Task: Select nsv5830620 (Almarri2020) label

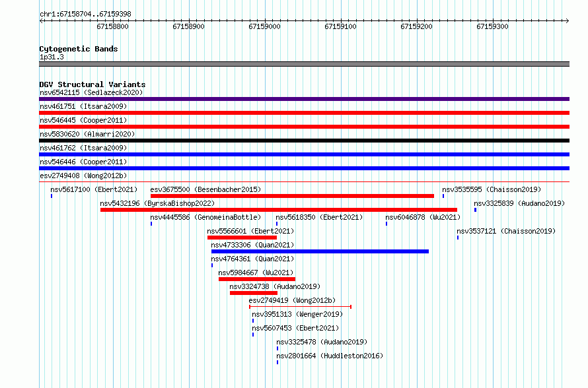Action: tap(87, 134)
